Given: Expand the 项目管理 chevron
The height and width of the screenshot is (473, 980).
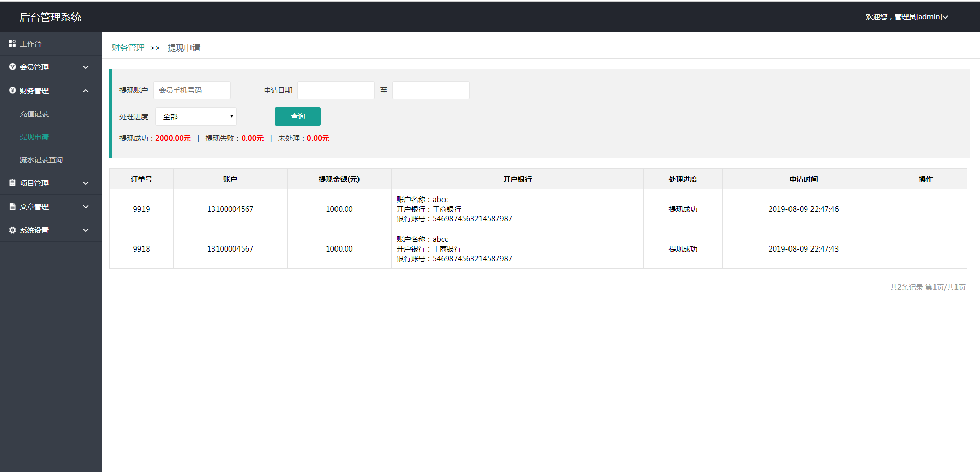Looking at the screenshot, I should 86,183.
